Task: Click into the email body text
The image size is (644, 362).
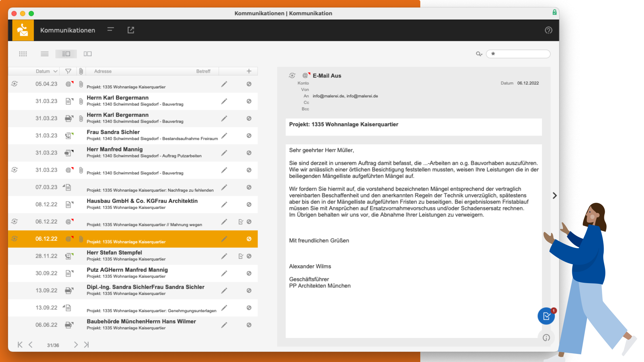Action: 414,241
